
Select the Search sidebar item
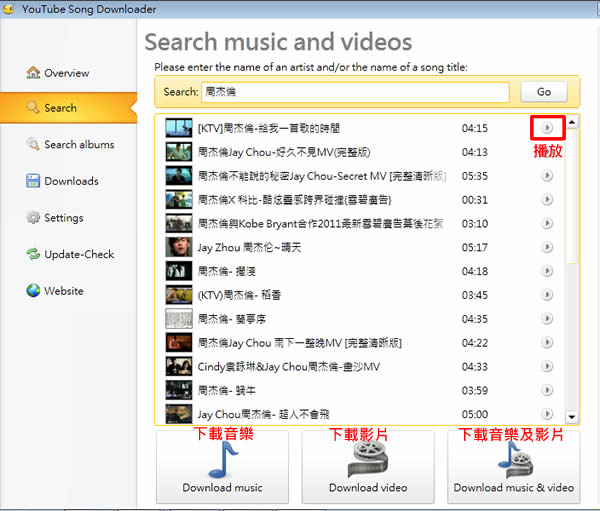(x=68, y=108)
